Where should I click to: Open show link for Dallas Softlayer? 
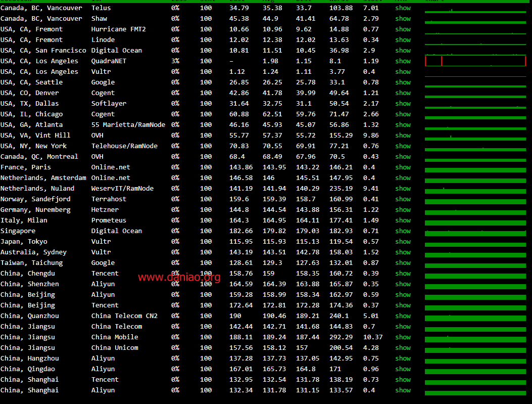[403, 103]
